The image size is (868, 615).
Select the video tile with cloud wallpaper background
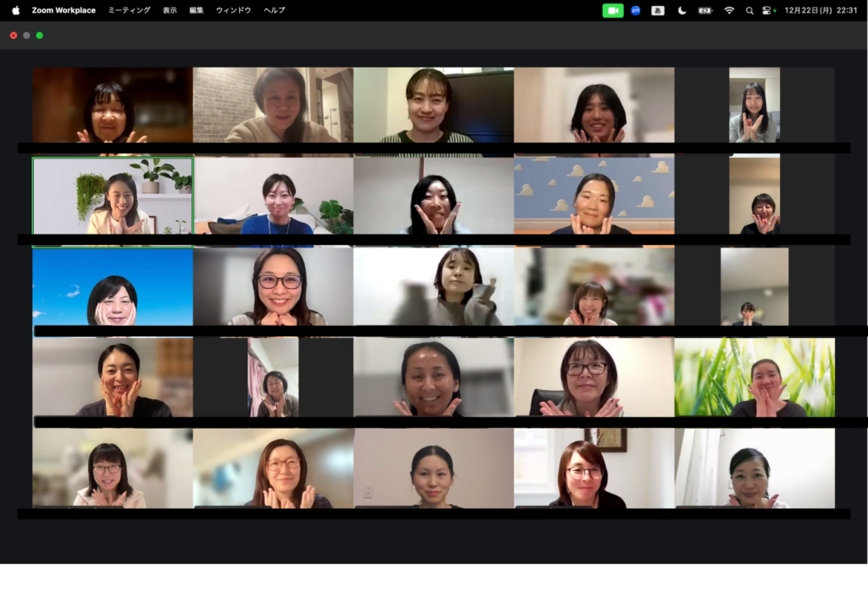[593, 196]
